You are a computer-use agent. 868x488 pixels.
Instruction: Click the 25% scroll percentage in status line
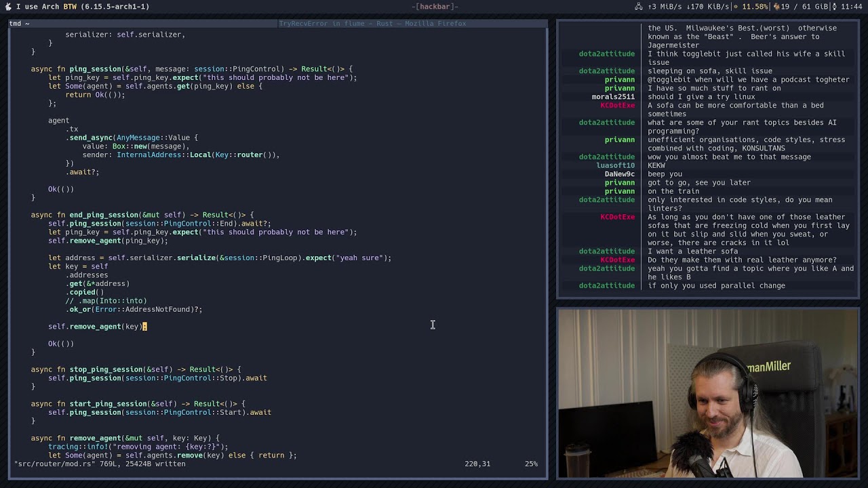pyautogui.click(x=531, y=464)
